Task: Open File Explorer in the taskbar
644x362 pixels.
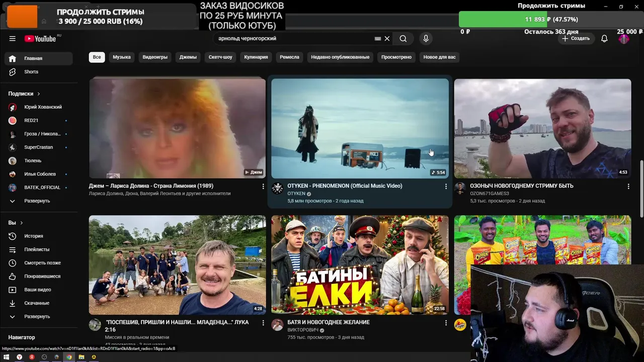Action: [x=81, y=357]
